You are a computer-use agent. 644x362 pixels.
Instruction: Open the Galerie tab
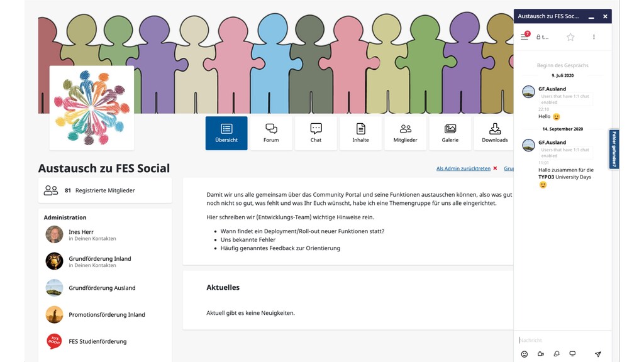tap(450, 133)
